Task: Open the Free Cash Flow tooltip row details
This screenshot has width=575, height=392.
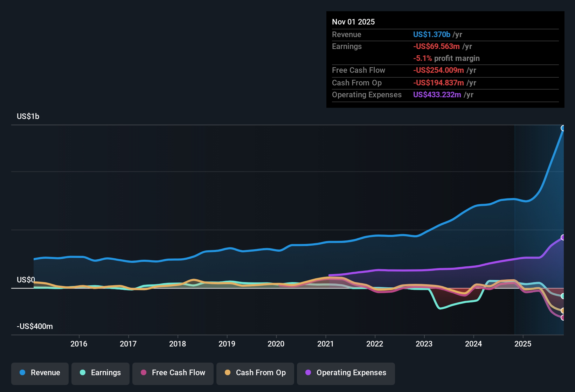Action: 359,70
